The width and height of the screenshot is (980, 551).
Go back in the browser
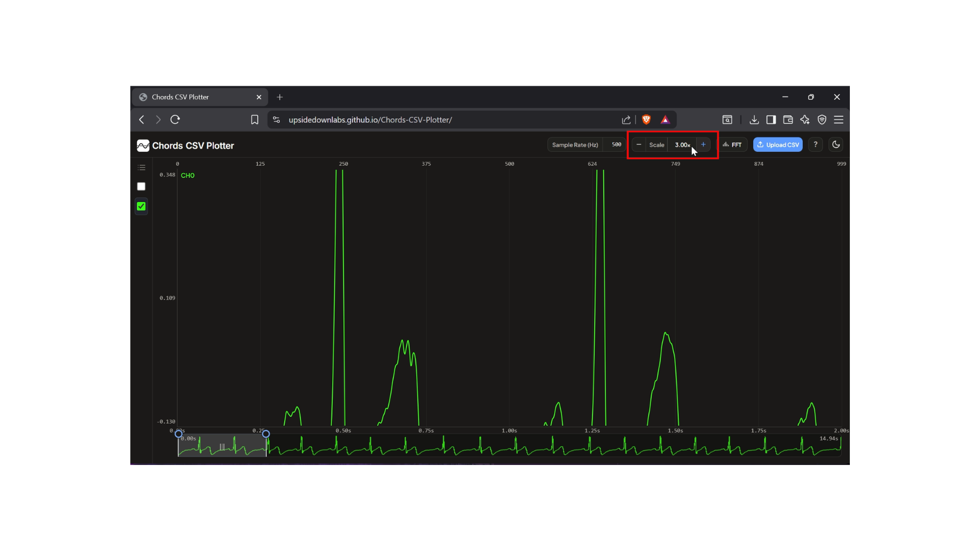pyautogui.click(x=142, y=120)
